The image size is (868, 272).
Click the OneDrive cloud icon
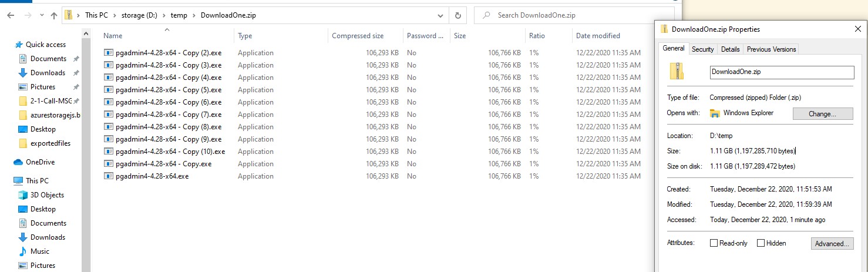coord(18,162)
